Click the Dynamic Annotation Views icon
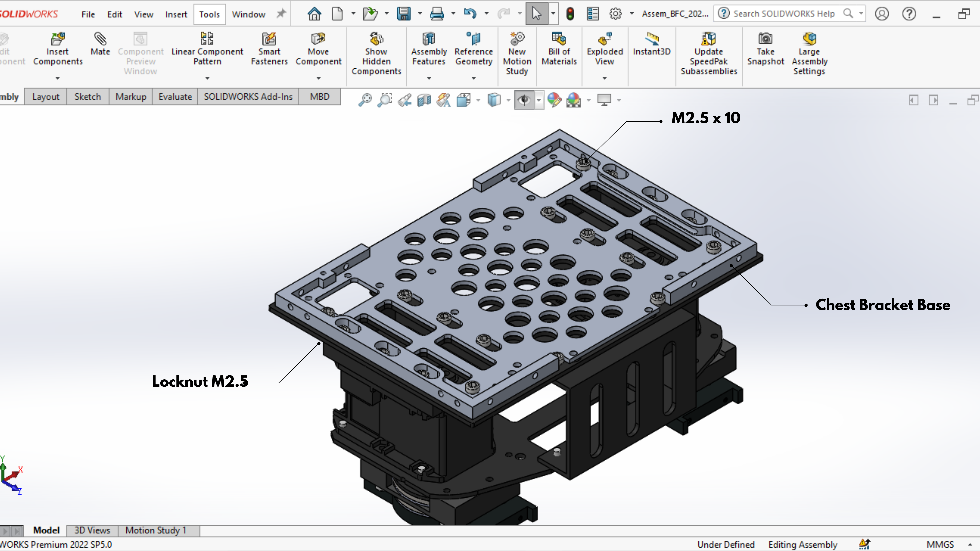 tap(444, 100)
